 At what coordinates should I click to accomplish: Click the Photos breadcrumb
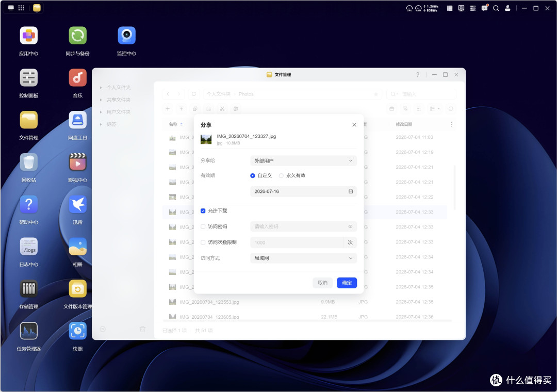click(x=246, y=94)
